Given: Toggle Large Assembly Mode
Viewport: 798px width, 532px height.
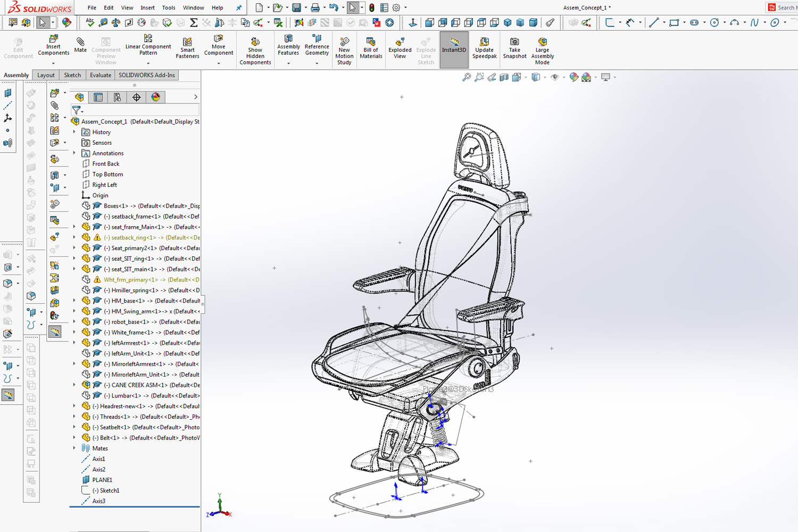Looking at the screenshot, I should [x=542, y=50].
